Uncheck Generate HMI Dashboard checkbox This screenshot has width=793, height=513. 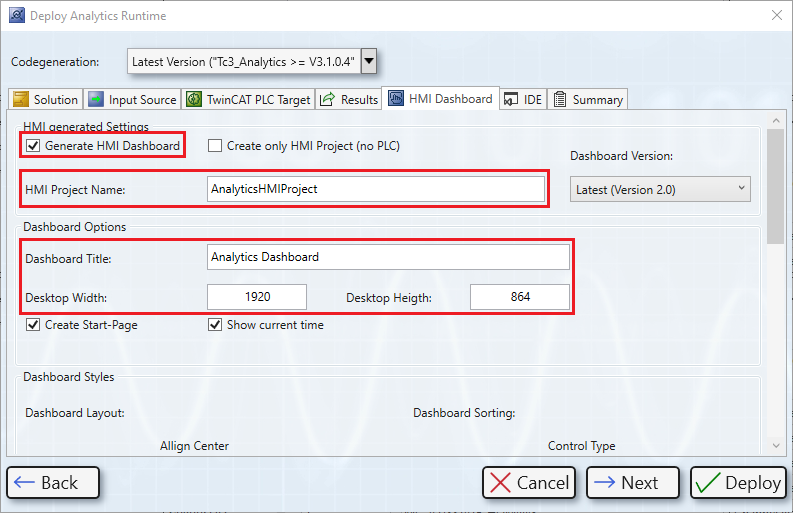click(34, 146)
